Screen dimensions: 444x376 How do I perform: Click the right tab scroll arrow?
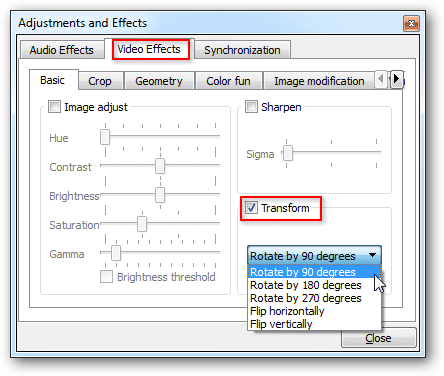coord(396,79)
